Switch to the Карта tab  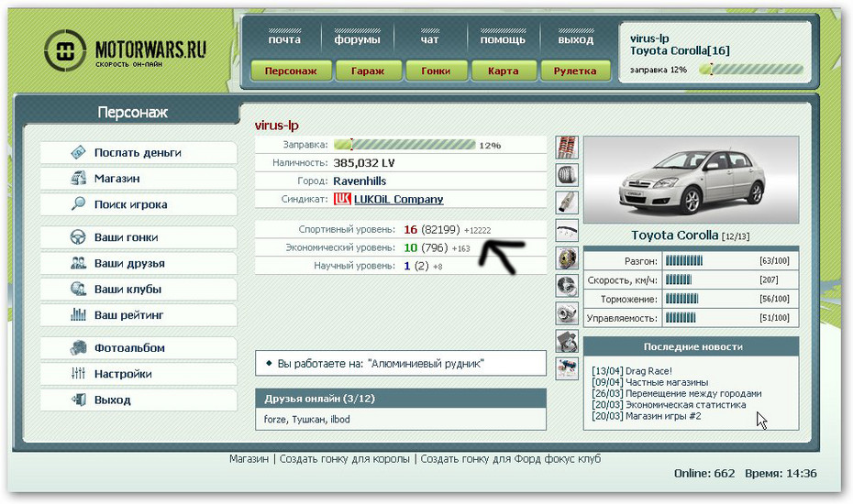504,71
